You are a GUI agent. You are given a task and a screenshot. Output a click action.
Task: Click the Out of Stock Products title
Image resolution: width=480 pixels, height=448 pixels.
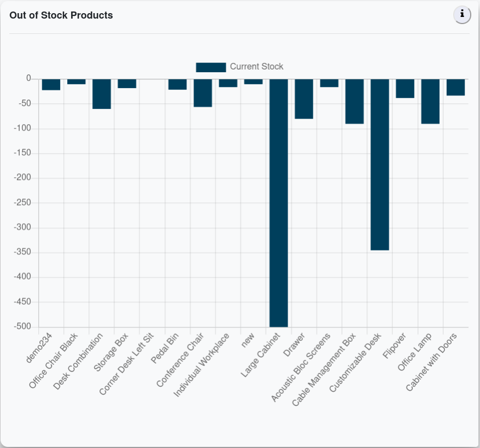point(61,15)
